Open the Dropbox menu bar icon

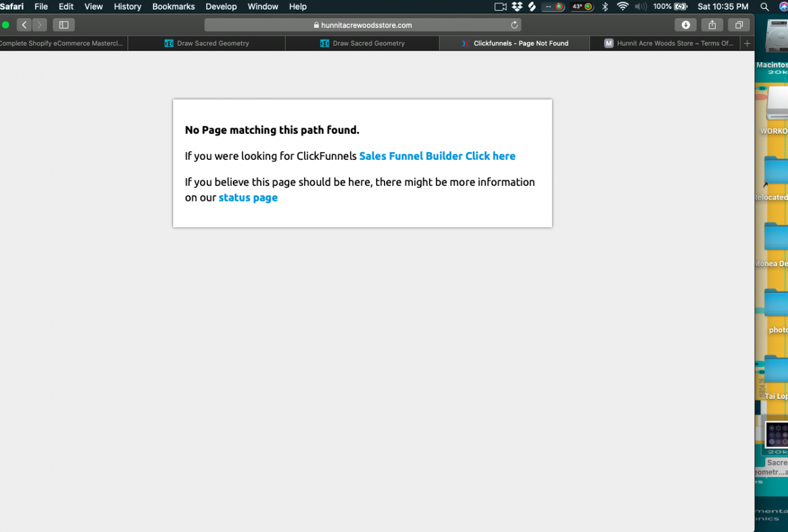coord(517,6)
